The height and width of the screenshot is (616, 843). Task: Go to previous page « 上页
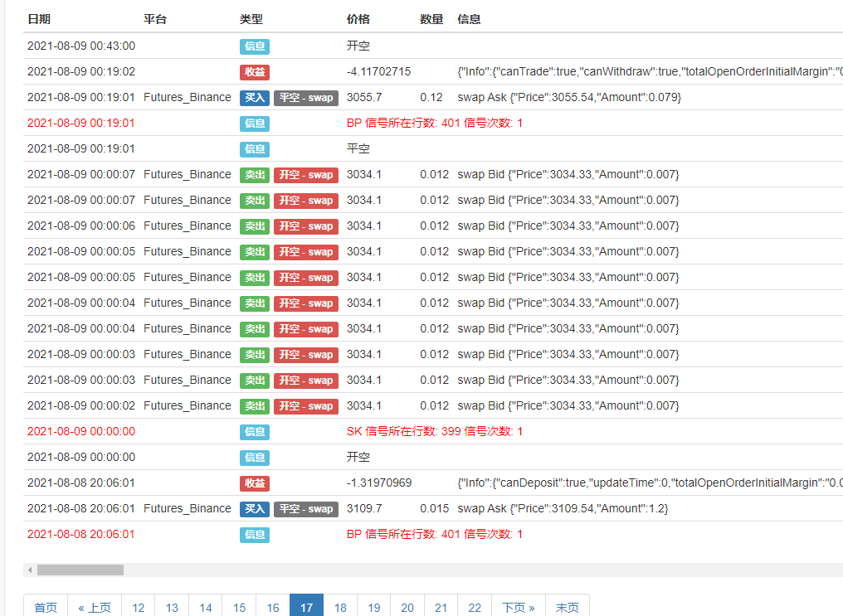pos(95,607)
